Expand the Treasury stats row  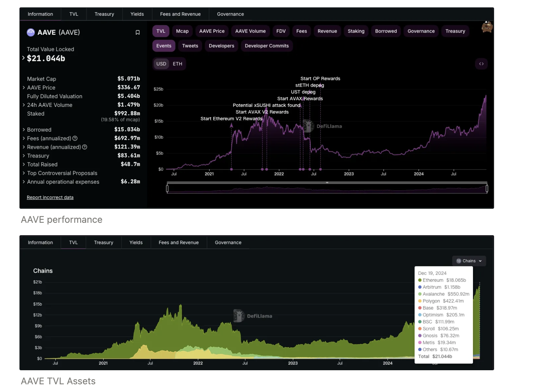pos(24,156)
